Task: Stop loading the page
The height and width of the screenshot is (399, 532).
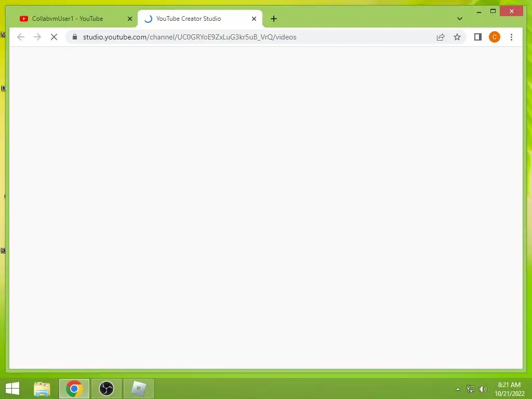Action: point(54,37)
